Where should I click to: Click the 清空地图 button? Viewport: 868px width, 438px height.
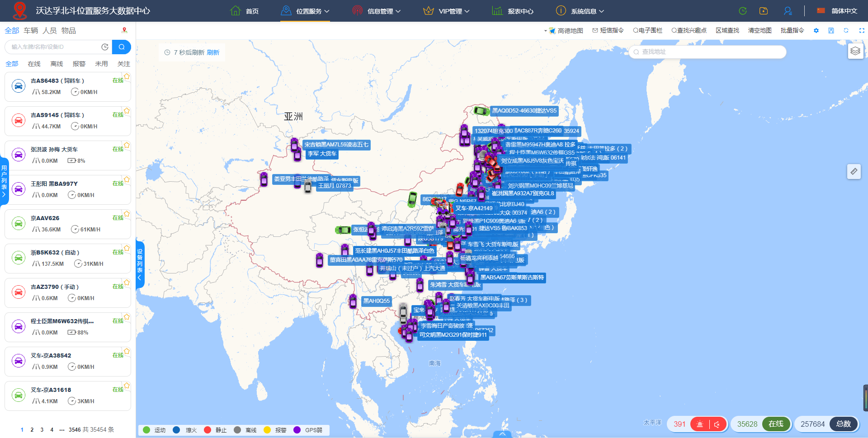(x=759, y=31)
